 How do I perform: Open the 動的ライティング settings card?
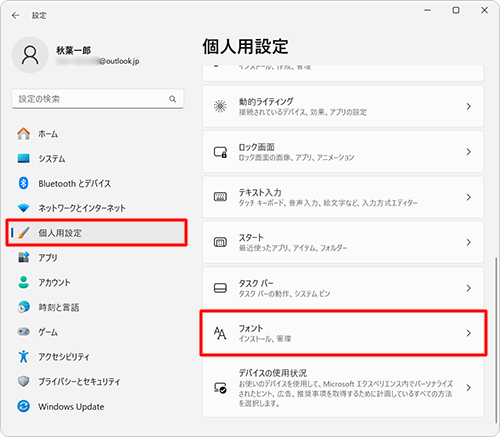[x=343, y=106]
